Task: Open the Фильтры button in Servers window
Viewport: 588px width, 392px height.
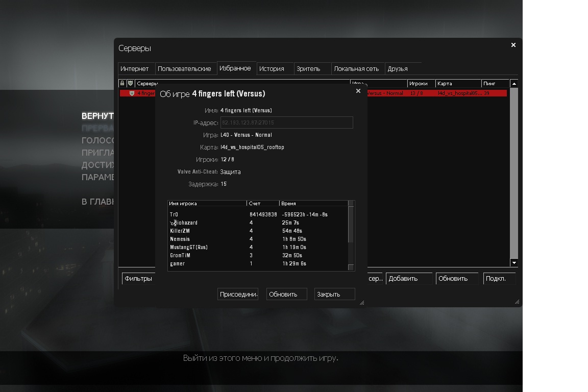Action: [138, 278]
